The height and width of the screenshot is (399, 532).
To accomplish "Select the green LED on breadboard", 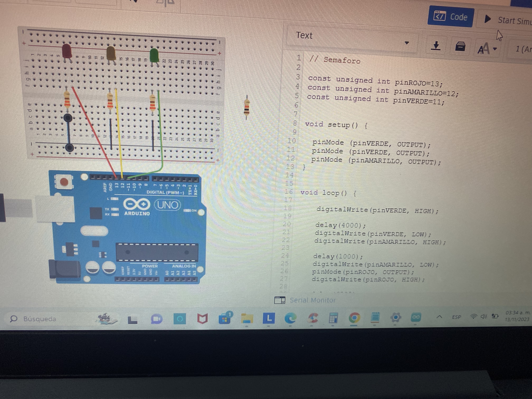I will pos(154,55).
